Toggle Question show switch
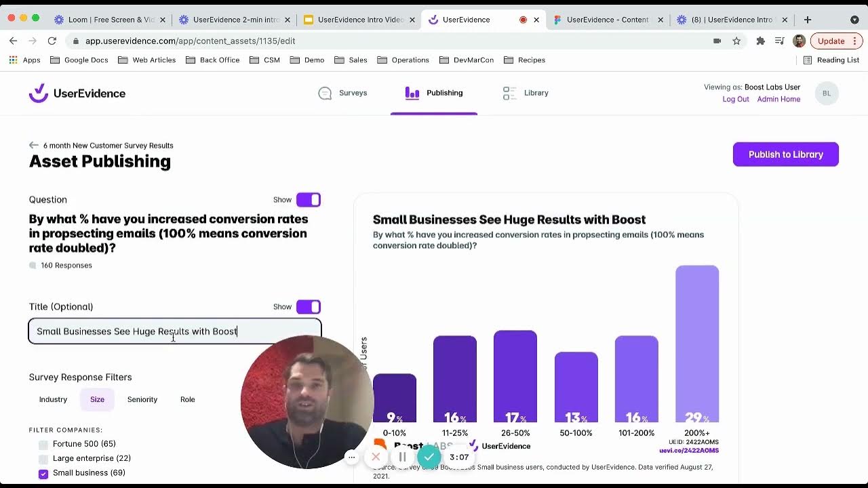The width and height of the screenshot is (868, 488). (309, 199)
